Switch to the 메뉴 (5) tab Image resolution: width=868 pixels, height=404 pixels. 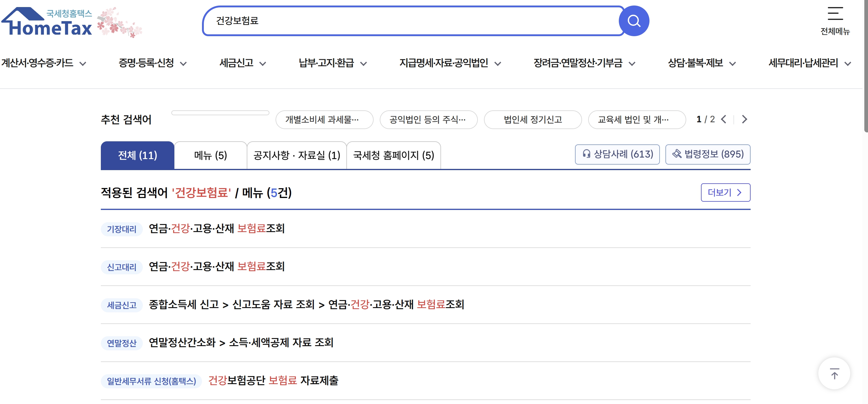[210, 155]
